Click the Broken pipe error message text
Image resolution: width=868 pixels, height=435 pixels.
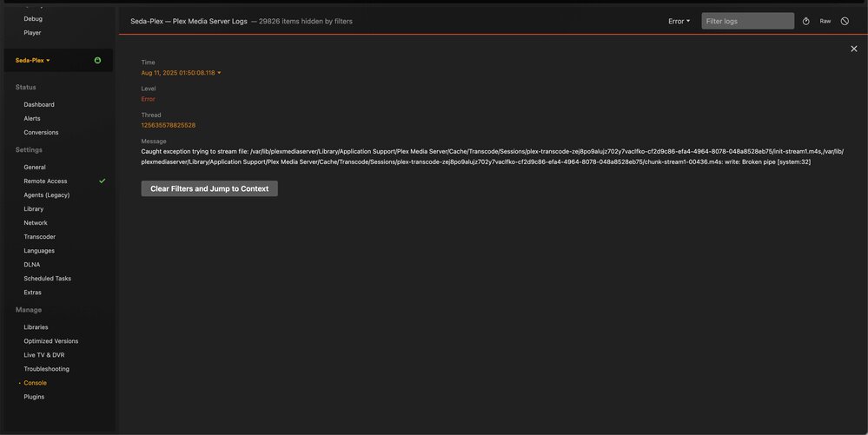492,156
